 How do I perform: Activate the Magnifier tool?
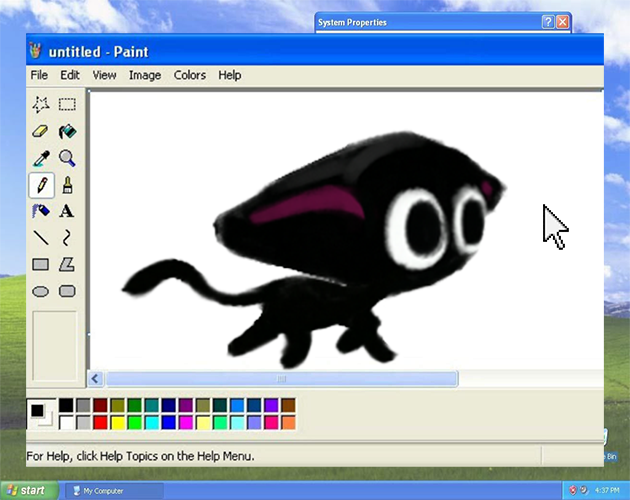point(67,158)
